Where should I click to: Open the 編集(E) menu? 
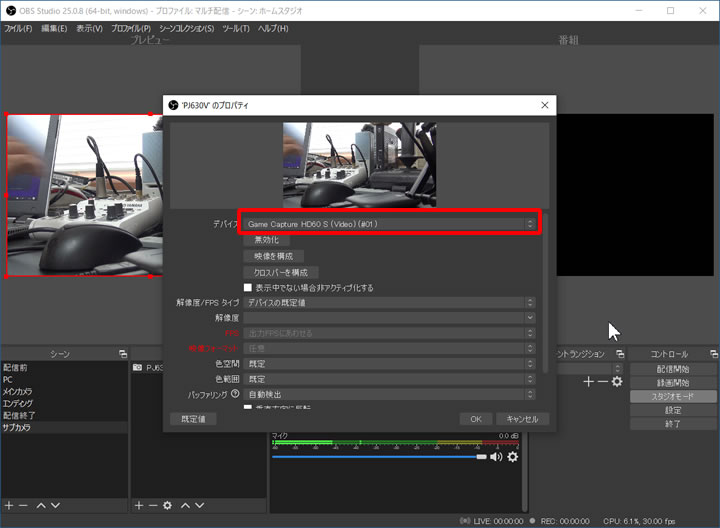pos(54,28)
